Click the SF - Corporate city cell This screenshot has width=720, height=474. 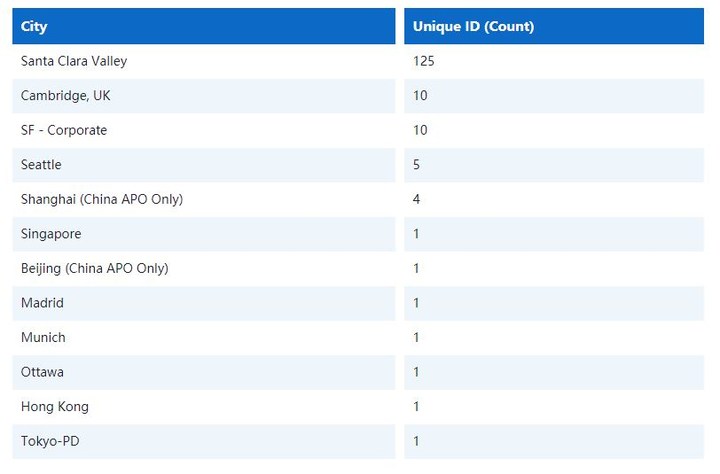(203, 130)
